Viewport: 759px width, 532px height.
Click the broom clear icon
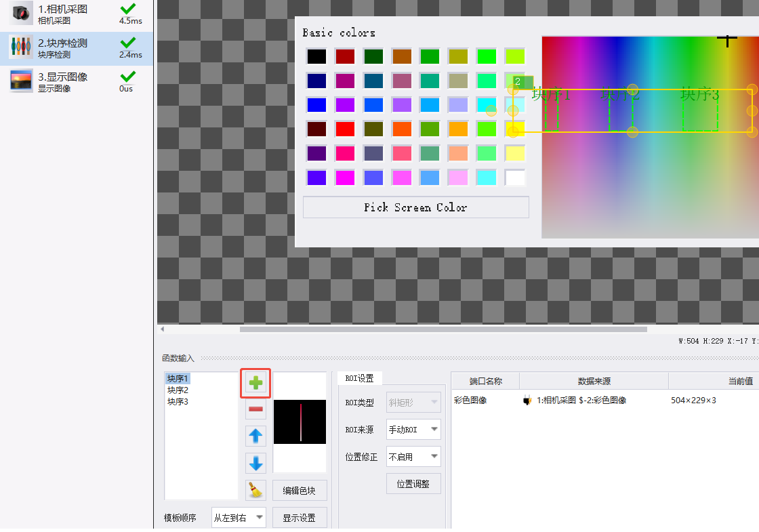pos(255,490)
